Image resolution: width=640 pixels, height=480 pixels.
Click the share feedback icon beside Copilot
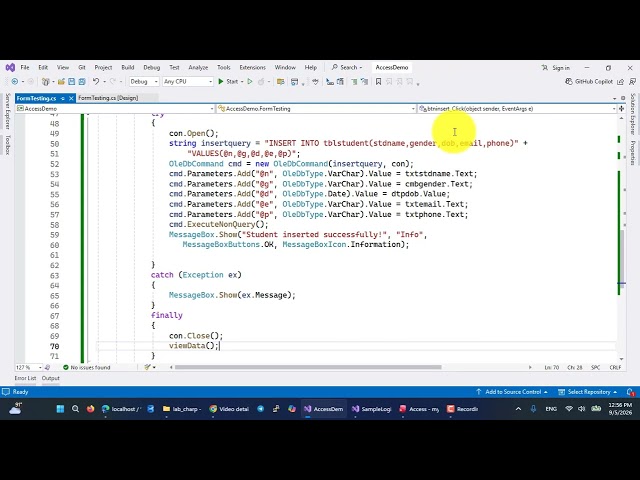[620, 82]
